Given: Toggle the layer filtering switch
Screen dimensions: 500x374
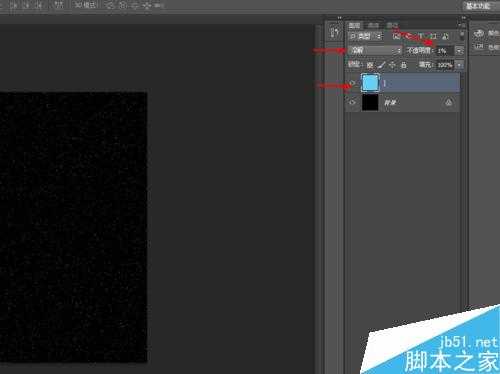Looking at the screenshot, I should [x=462, y=36].
